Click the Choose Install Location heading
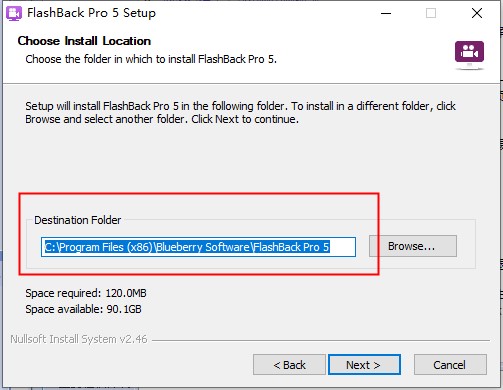This screenshot has height=390, width=503. click(84, 41)
